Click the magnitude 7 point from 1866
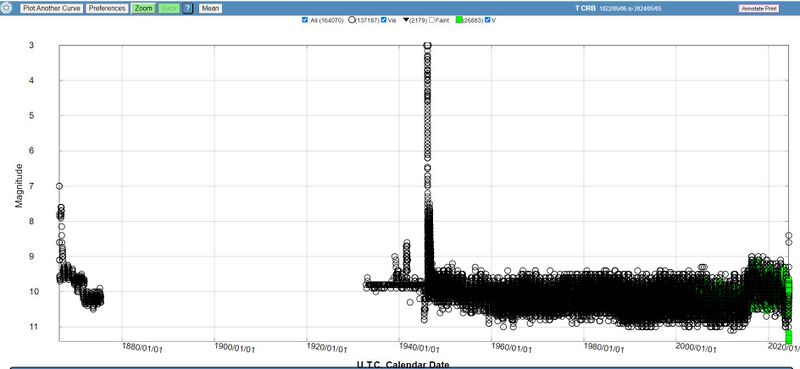 click(x=59, y=186)
